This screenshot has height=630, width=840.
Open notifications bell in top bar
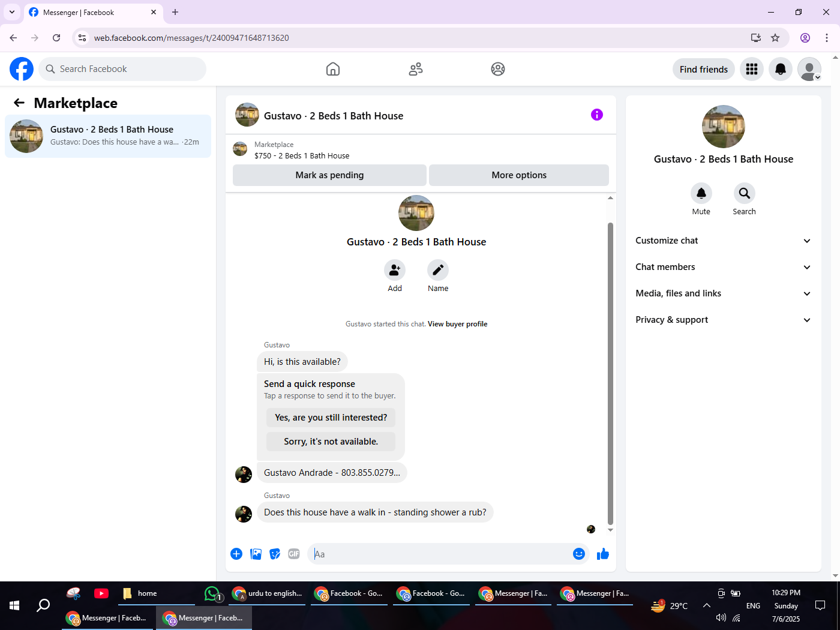[781, 69]
